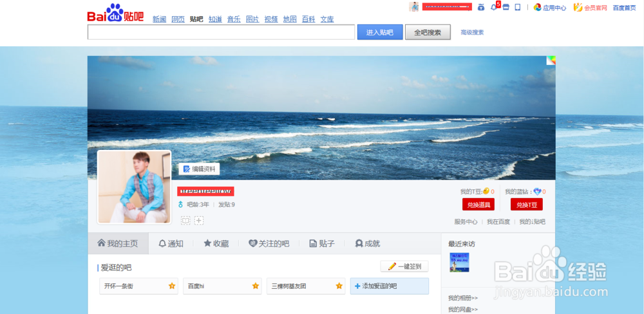Toggle star on 开怀一条街

172,286
